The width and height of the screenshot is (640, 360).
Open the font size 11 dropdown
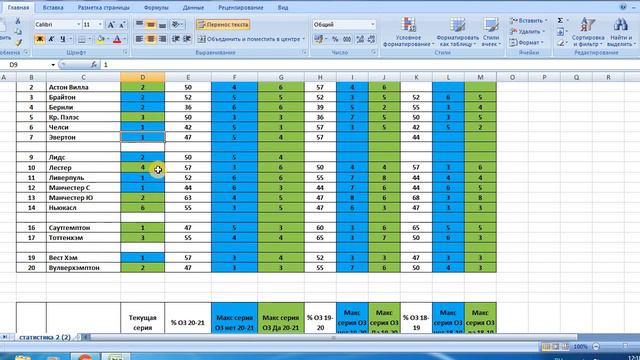pyautogui.click(x=100, y=25)
